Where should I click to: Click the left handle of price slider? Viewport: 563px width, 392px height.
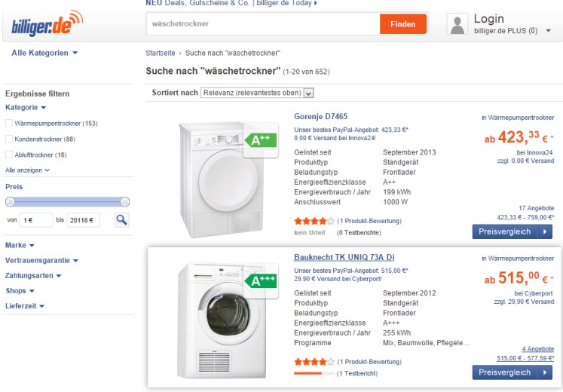[11, 201]
